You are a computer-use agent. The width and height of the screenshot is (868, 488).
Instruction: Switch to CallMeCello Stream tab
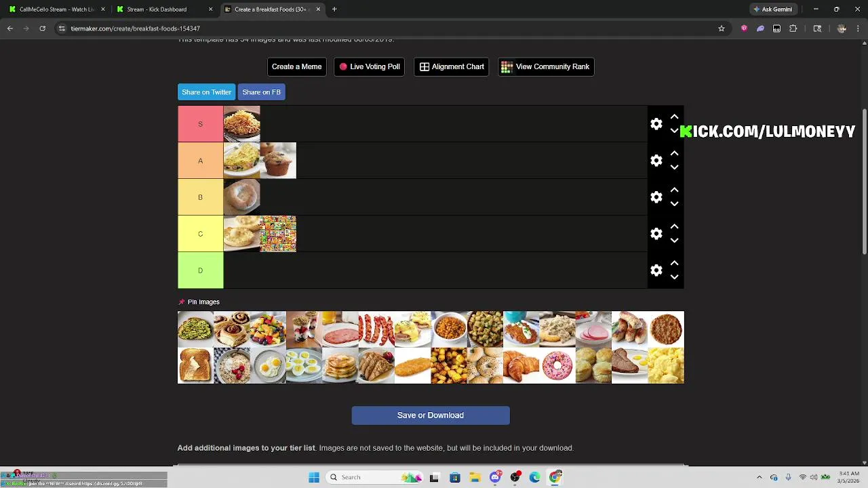click(x=56, y=9)
